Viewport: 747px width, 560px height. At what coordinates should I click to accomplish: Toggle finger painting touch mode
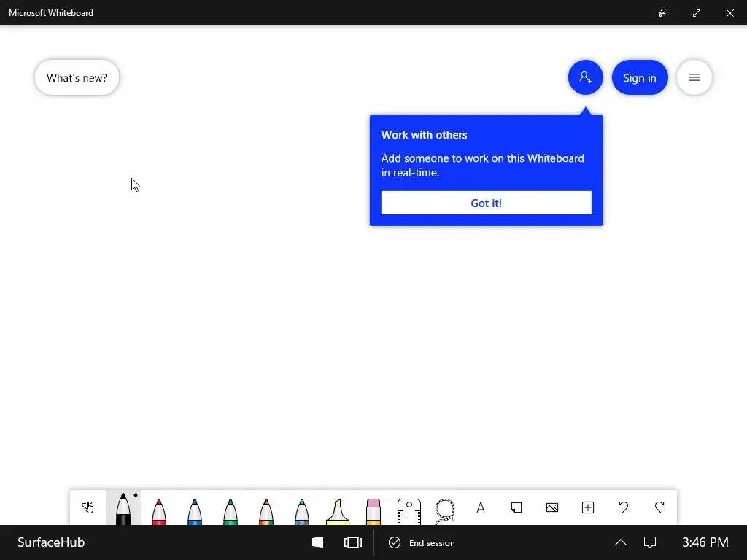coord(88,507)
